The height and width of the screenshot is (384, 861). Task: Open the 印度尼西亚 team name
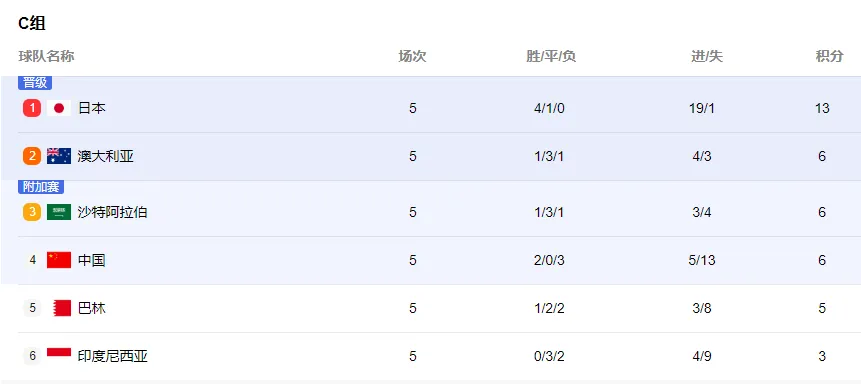click(113, 356)
